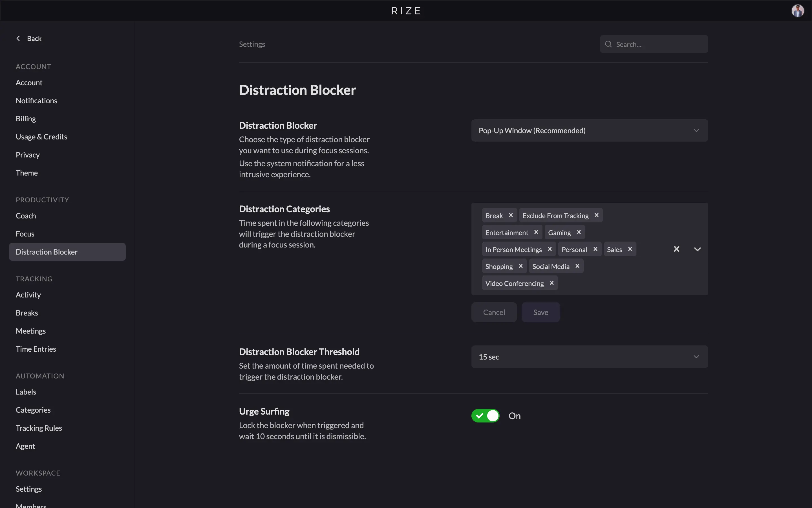The image size is (812, 508).
Task: Open Tracking Rules settings
Action: coord(39,428)
